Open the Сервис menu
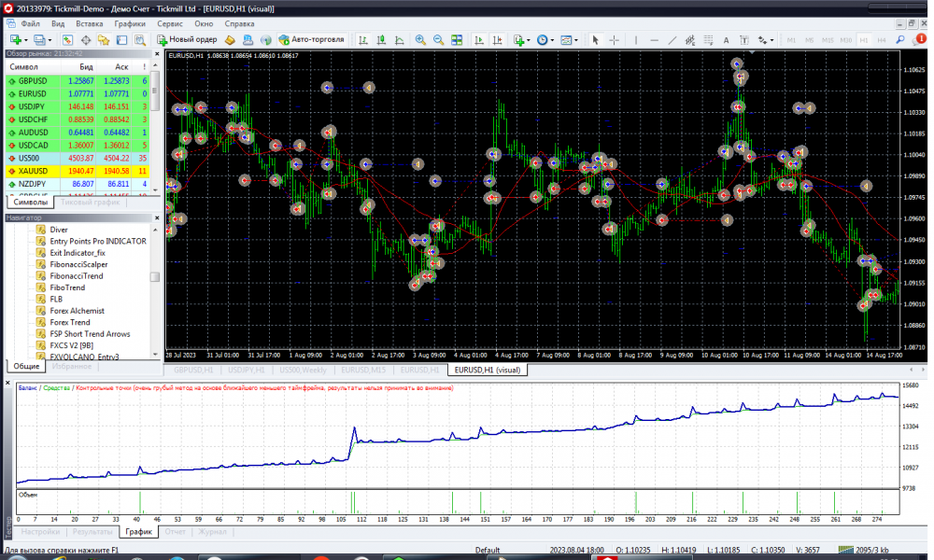934x560 pixels. (170, 24)
